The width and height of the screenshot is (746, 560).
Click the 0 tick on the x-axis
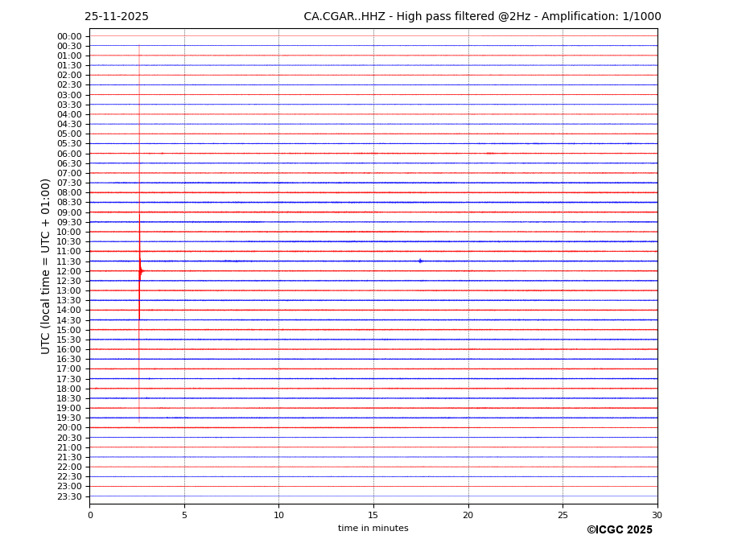[90, 515]
